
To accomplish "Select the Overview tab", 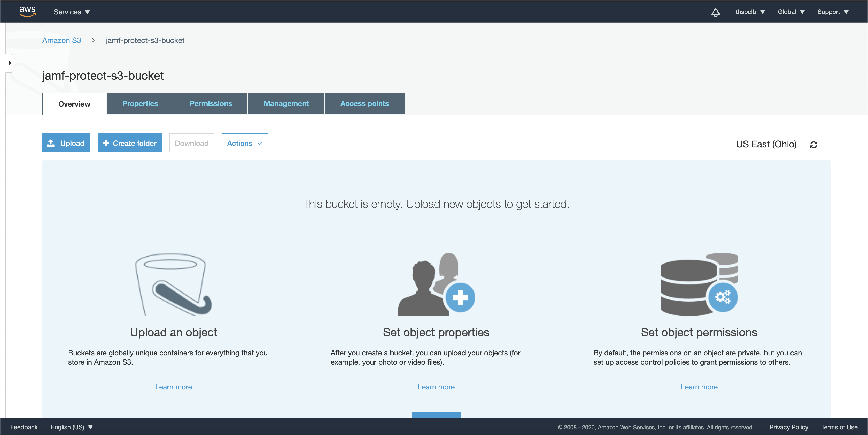I will pos(74,104).
